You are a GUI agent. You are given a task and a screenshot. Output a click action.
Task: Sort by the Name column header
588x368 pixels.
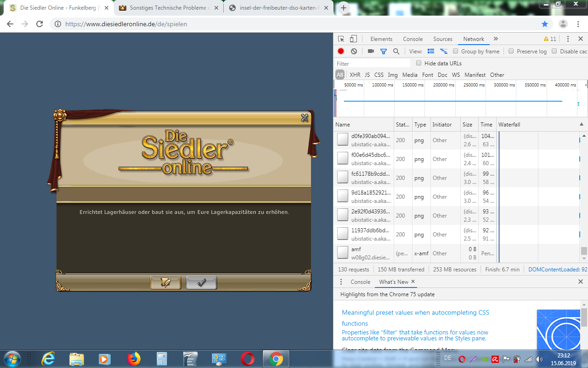[x=363, y=125]
